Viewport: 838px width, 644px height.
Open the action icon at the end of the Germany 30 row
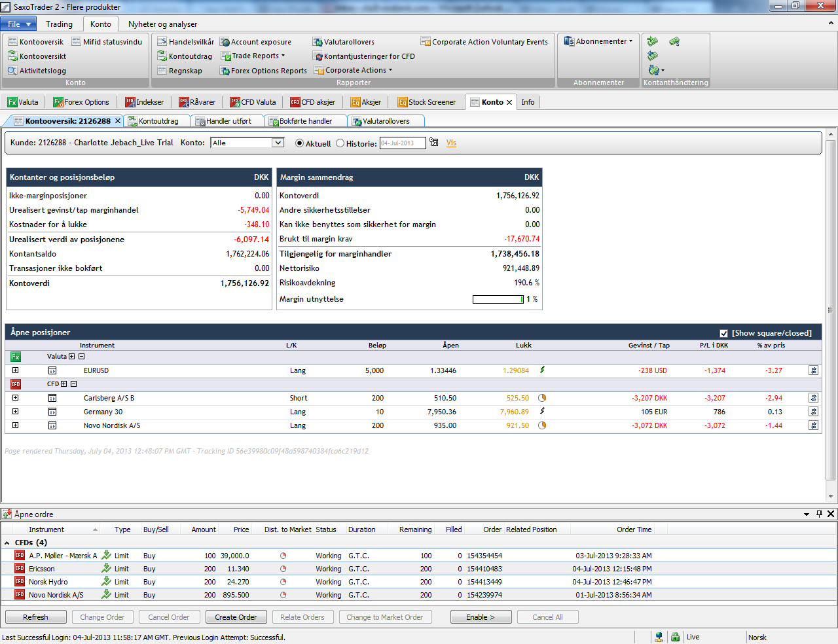click(x=813, y=412)
